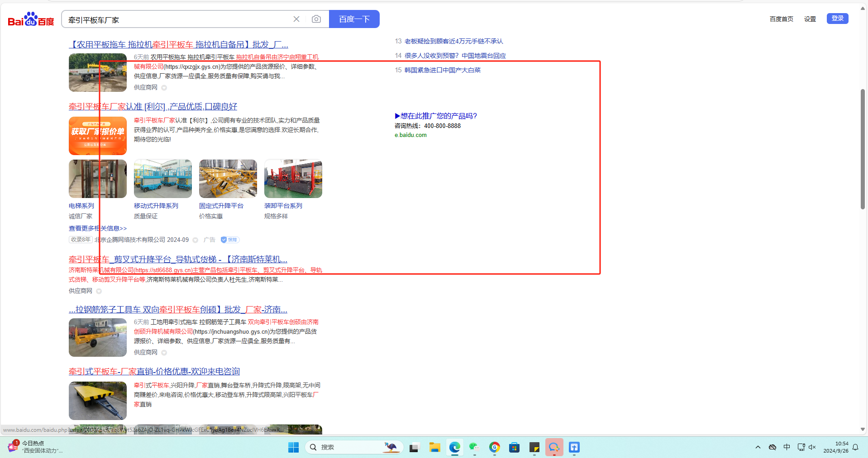Open the 百度首页 link
This screenshot has height=458, width=868.
(x=782, y=19)
